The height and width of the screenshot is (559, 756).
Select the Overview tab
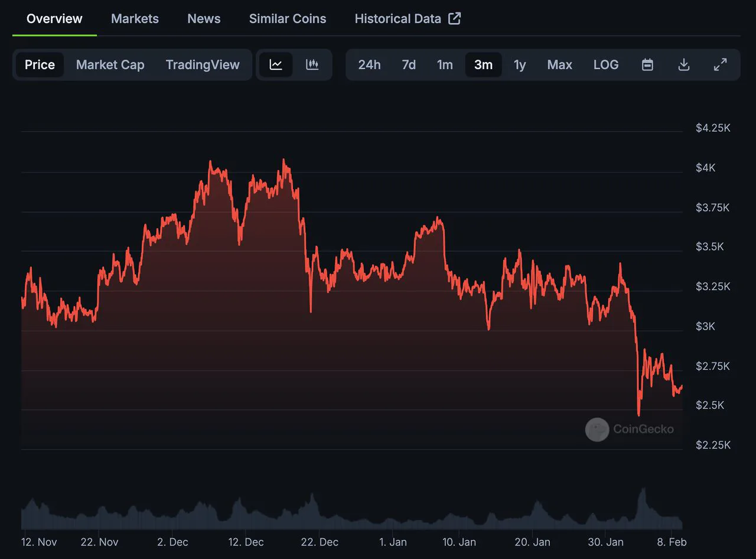point(54,18)
